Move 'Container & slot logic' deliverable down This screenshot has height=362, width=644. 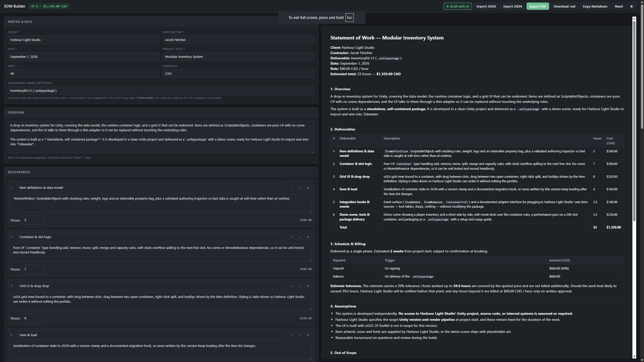click(299, 237)
